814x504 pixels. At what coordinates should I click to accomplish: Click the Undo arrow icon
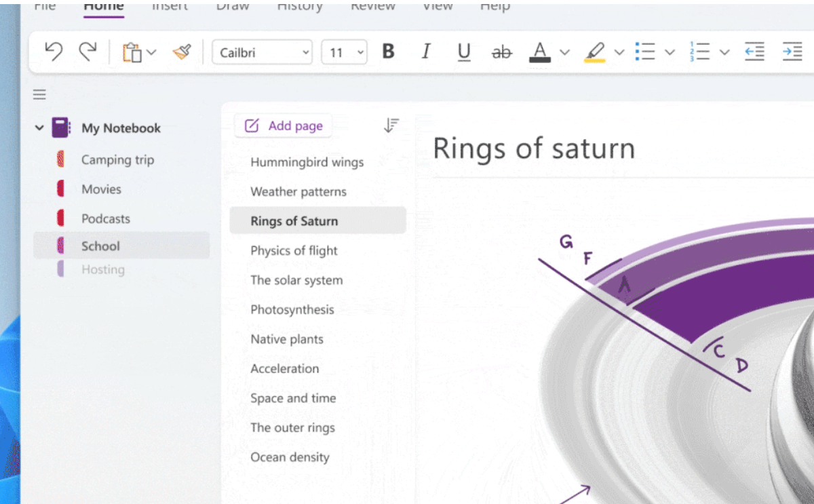(x=54, y=52)
